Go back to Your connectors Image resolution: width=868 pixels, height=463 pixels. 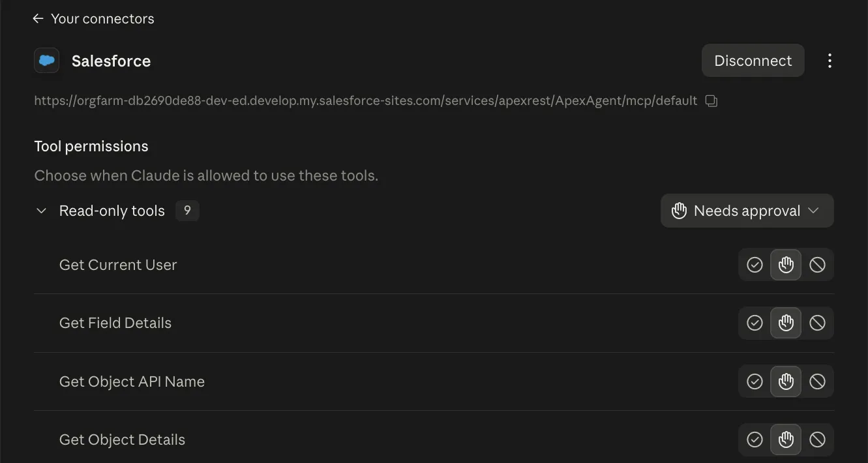(x=93, y=19)
